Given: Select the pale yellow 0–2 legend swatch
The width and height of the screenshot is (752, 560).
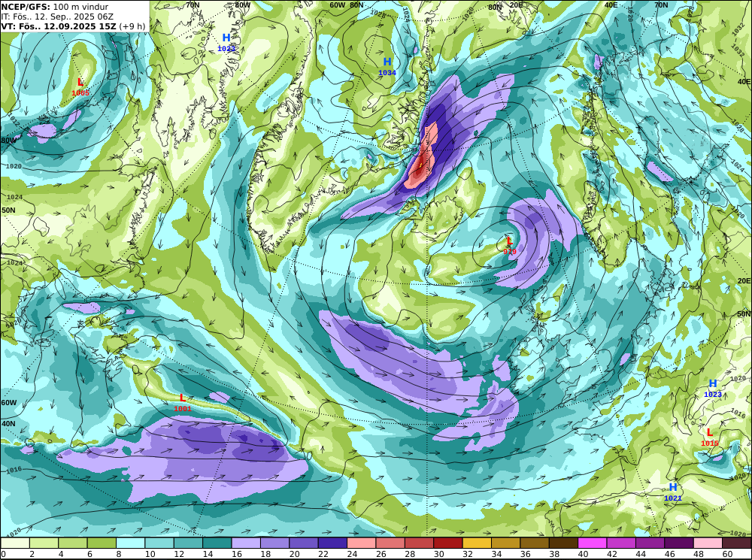Looking at the screenshot, I should (15, 543).
